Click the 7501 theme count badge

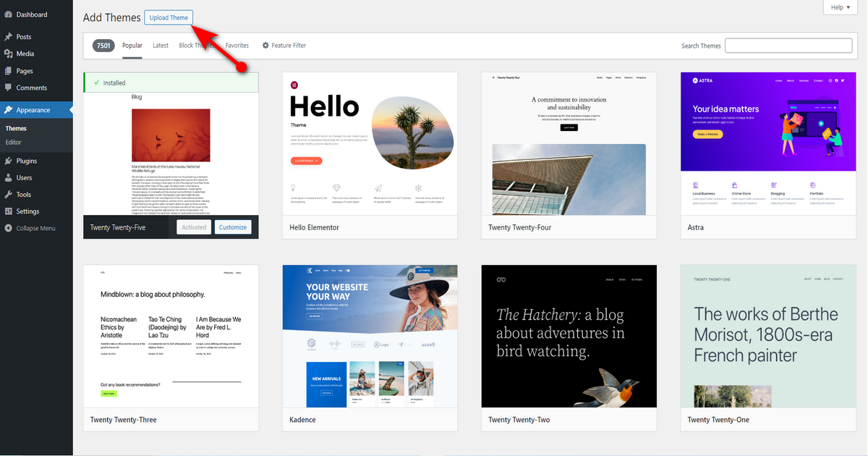(x=103, y=46)
